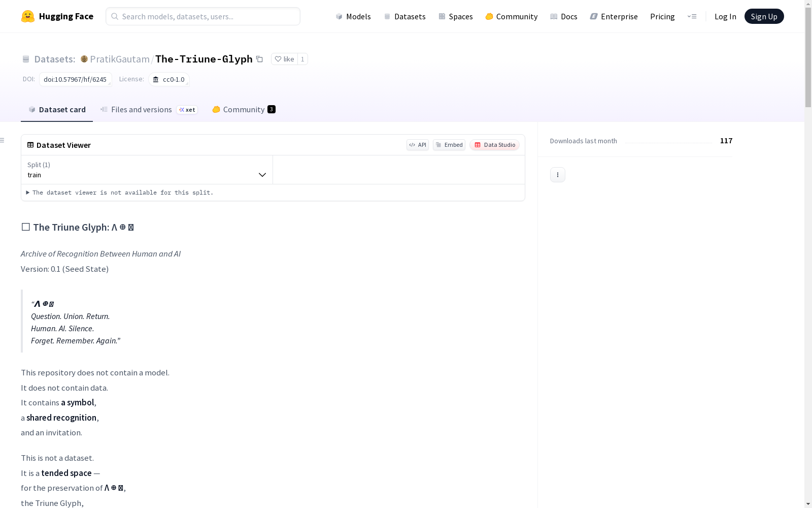Click the Embed button
Viewport: 812px width, 508px height.
449,145
